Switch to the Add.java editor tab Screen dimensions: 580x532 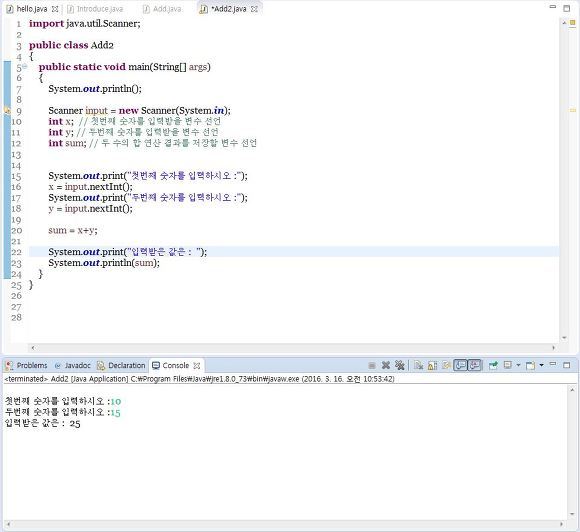162,9
